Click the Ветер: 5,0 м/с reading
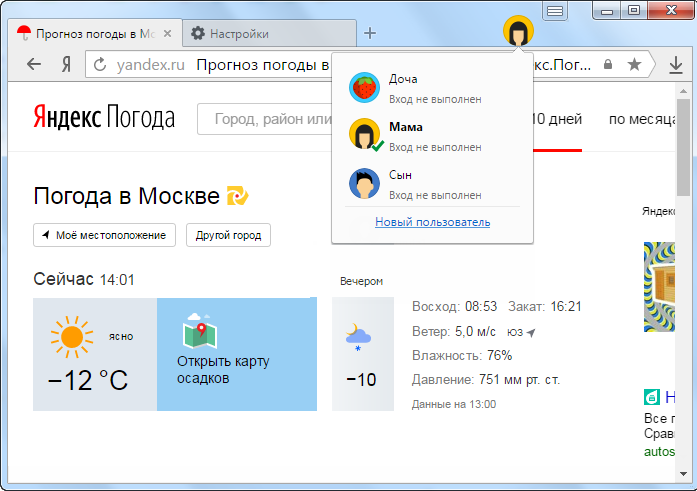Viewport: 697px width, 491px height. pyautogui.click(x=453, y=331)
